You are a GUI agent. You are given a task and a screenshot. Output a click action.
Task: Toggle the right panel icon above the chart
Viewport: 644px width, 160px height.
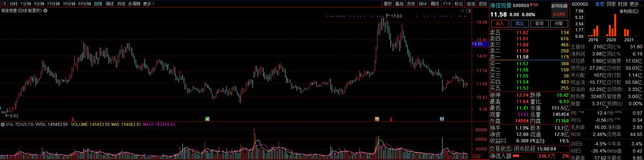click(469, 11)
